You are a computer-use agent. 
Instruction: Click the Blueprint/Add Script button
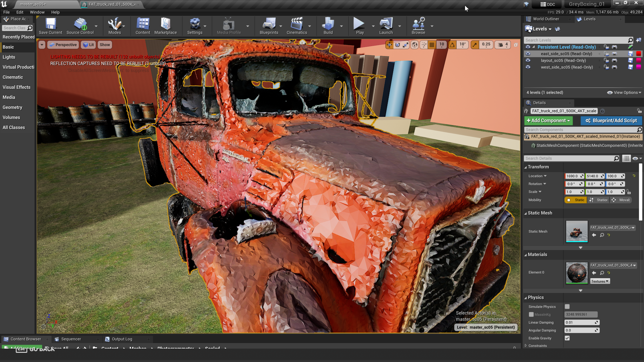pos(611,120)
